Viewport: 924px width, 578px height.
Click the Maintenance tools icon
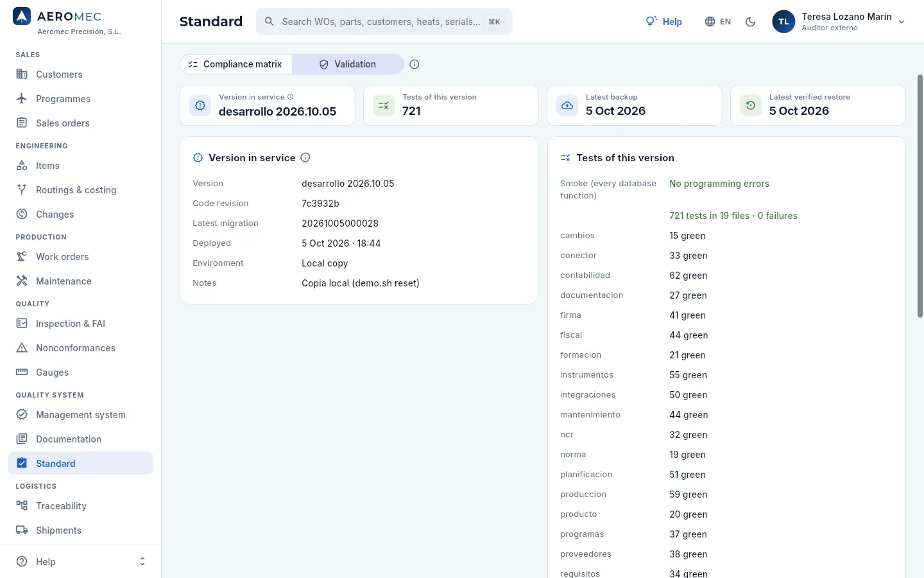pos(22,281)
